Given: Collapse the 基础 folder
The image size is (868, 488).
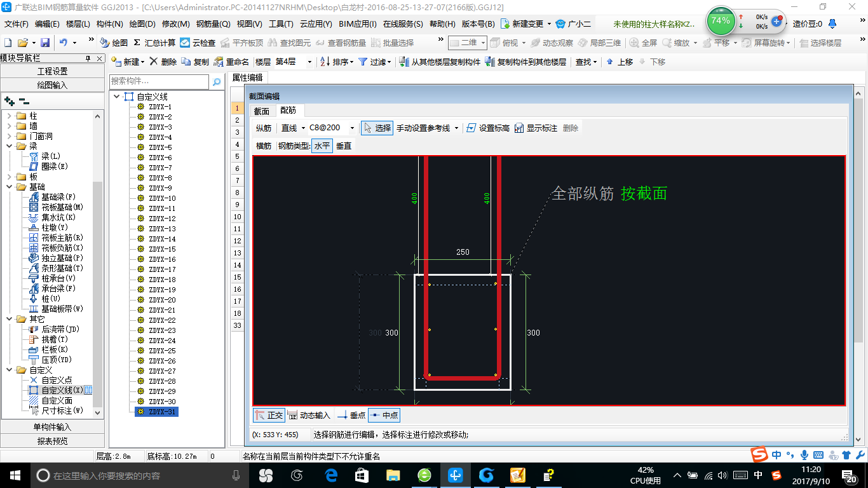Looking at the screenshot, I should click(10, 187).
